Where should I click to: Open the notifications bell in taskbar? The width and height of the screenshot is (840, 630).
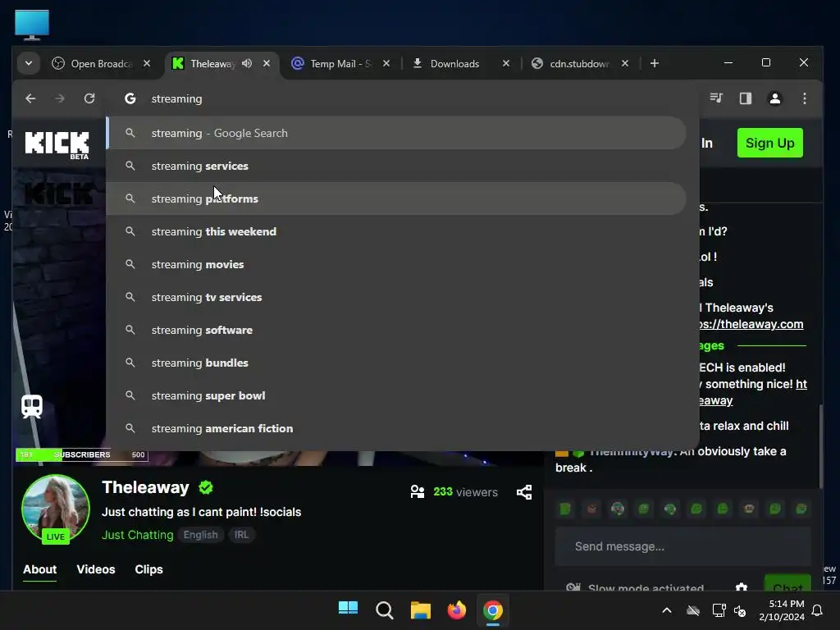[x=818, y=610]
